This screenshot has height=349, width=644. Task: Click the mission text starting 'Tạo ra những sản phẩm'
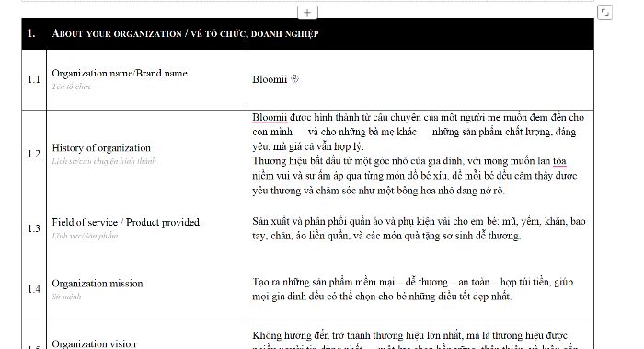pyautogui.click(x=413, y=289)
